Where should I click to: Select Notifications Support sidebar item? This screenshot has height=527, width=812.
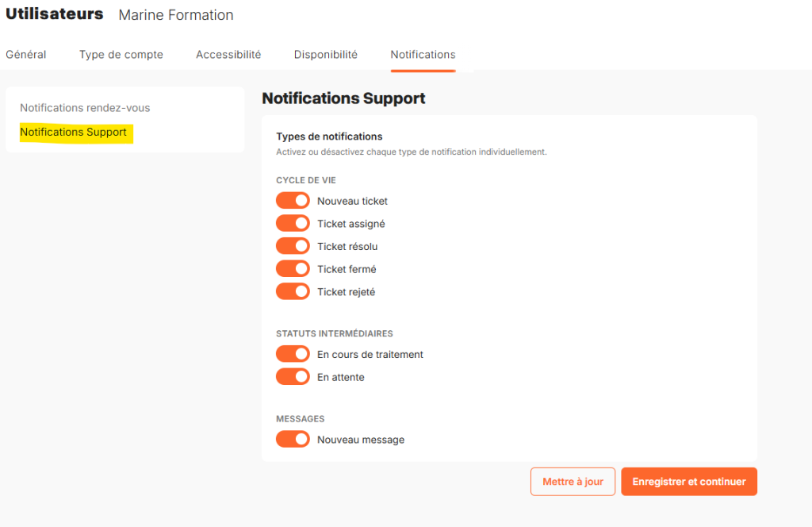[74, 132]
